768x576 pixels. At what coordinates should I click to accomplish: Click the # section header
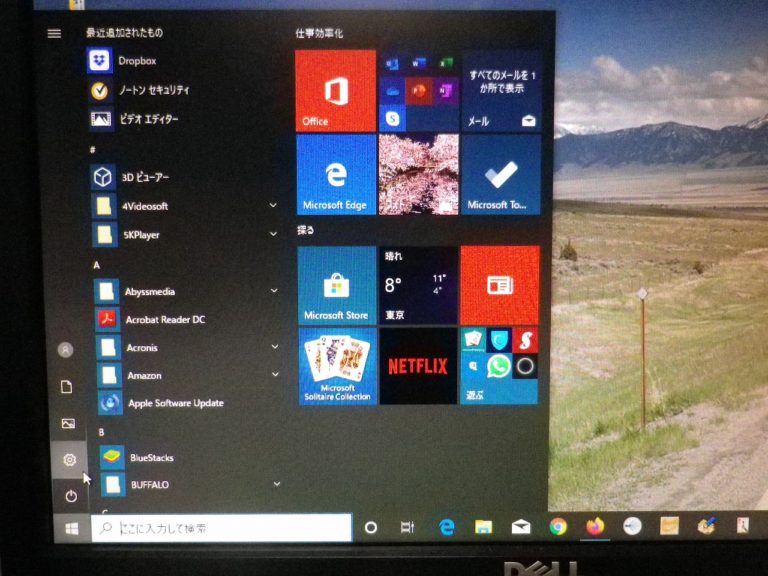(x=93, y=150)
